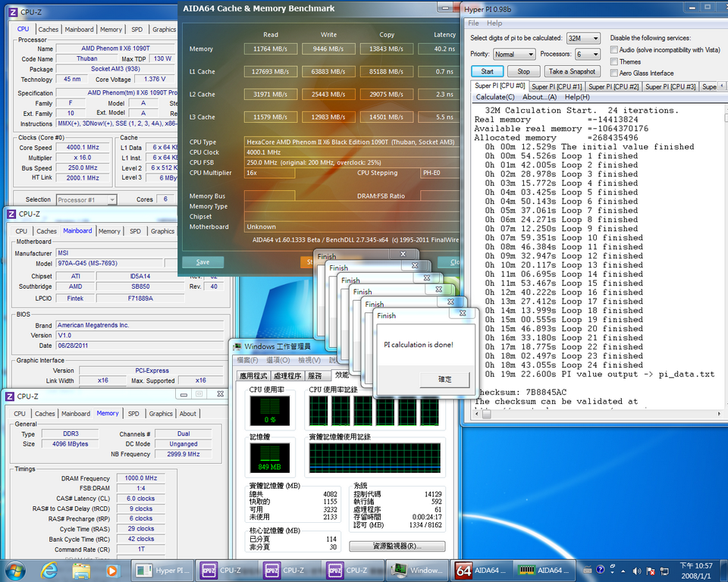Click the right arrow of Hyper PI horizontal scrollbar
This screenshot has height=582, width=728.
(x=719, y=414)
